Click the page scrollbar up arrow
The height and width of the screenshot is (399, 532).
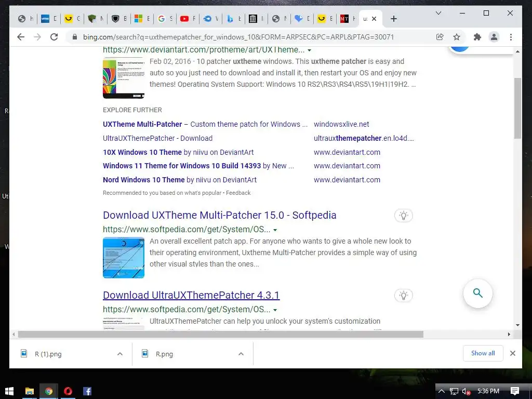(517, 51)
